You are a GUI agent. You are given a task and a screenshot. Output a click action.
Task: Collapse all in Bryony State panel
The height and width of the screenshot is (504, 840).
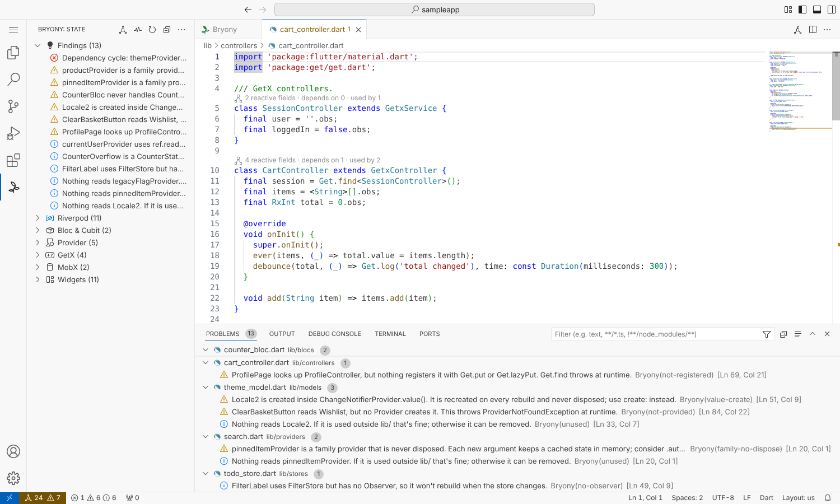(x=167, y=30)
